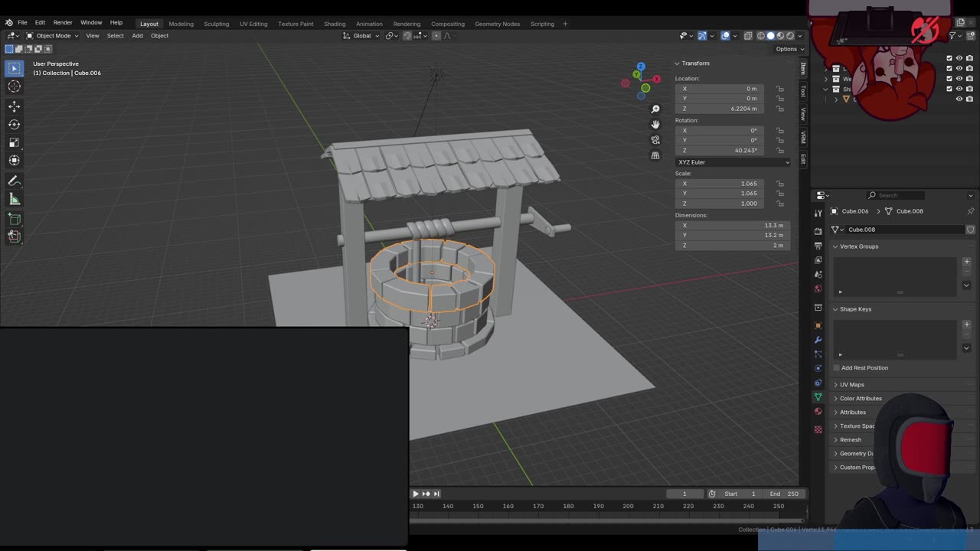Collapse the Vertex Groups panel
Image resolution: width=980 pixels, height=551 pixels.
(x=835, y=246)
